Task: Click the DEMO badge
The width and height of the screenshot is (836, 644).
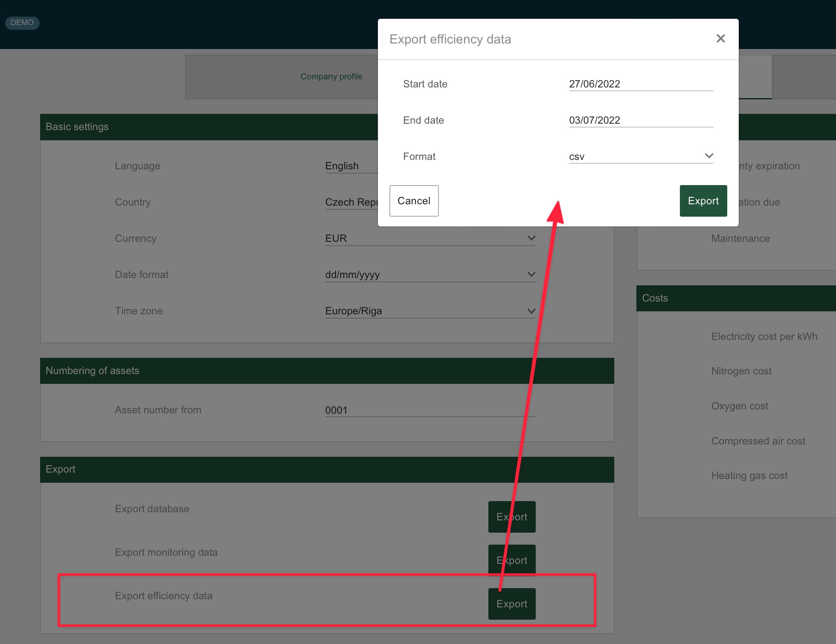Action: tap(22, 23)
